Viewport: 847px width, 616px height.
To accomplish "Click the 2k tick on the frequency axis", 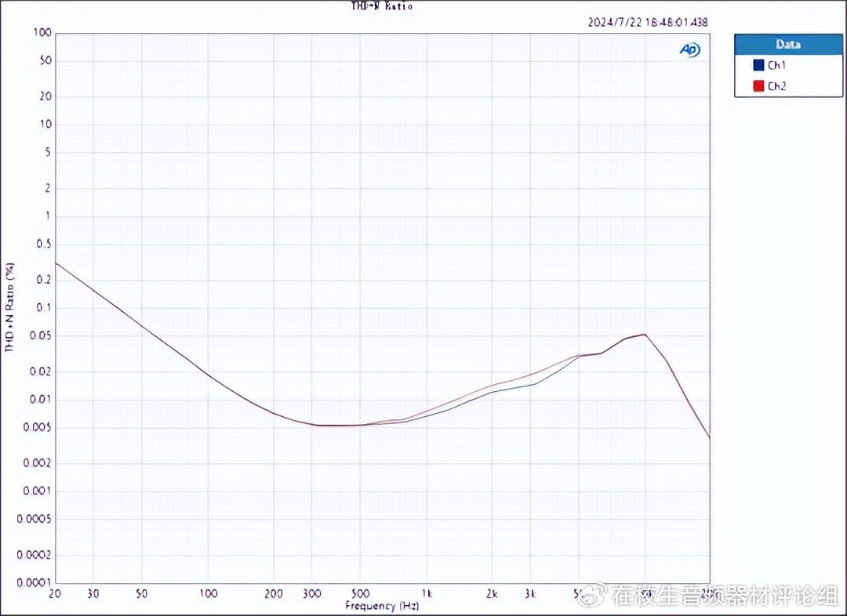I will pyautogui.click(x=493, y=593).
